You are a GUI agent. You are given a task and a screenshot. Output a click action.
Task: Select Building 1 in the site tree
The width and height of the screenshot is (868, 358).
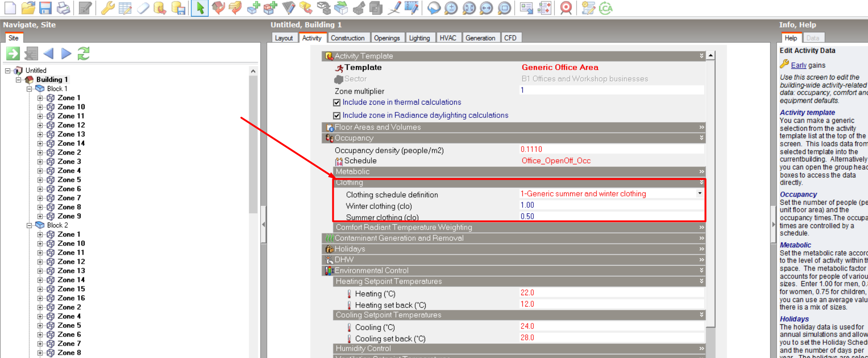[x=52, y=80]
